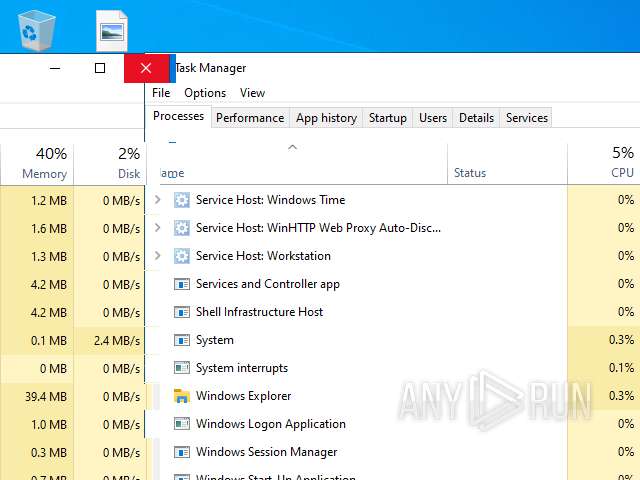Viewport: 640px width, 480px height.
Task: Click the Windows Session Manager icon
Action: pos(182,452)
